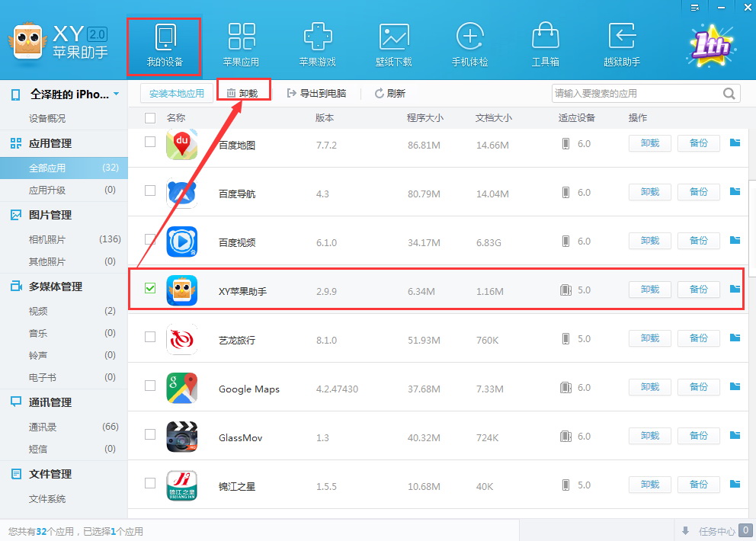This screenshot has width=756, height=541.
Task: Back up 百度导航 with 备份 button
Action: point(699,192)
